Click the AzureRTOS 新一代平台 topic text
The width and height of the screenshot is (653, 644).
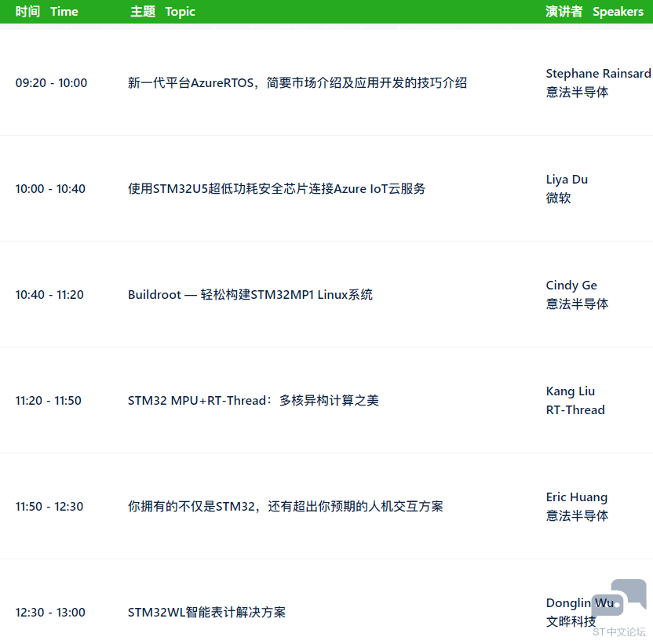coord(297,83)
